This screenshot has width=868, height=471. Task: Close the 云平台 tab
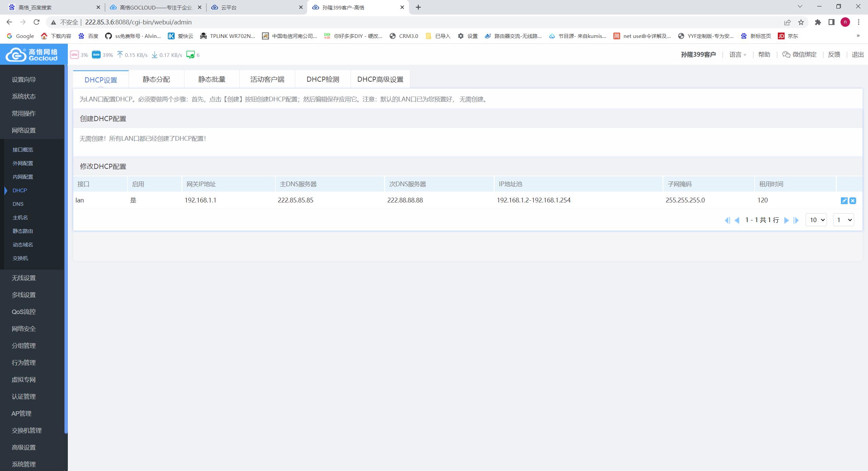click(300, 7)
